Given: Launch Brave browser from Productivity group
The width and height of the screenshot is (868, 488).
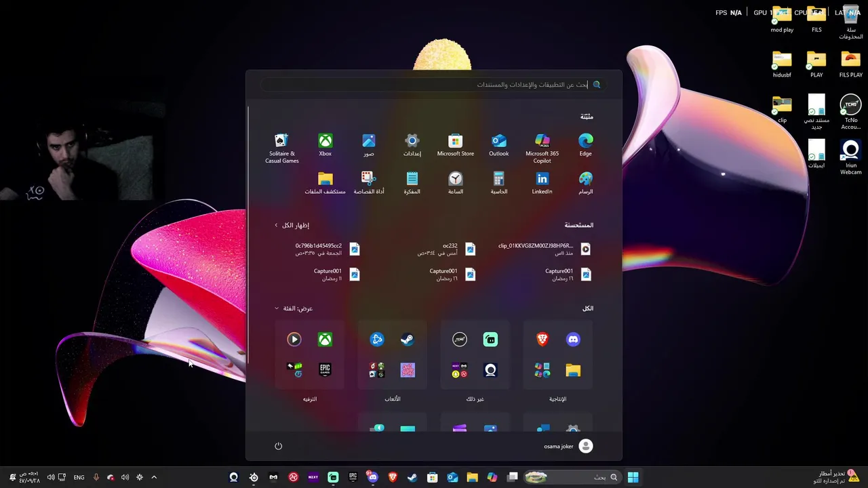Looking at the screenshot, I should 542,340.
